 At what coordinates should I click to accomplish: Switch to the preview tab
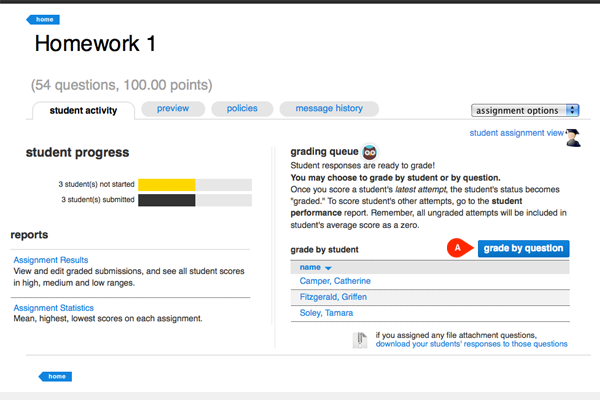(x=173, y=108)
